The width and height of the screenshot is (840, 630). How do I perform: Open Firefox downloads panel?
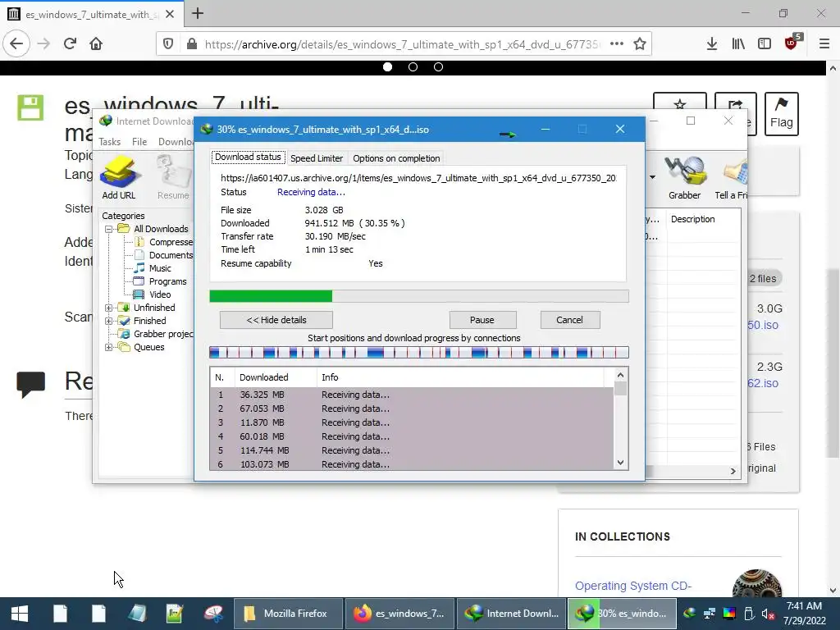pyautogui.click(x=712, y=44)
